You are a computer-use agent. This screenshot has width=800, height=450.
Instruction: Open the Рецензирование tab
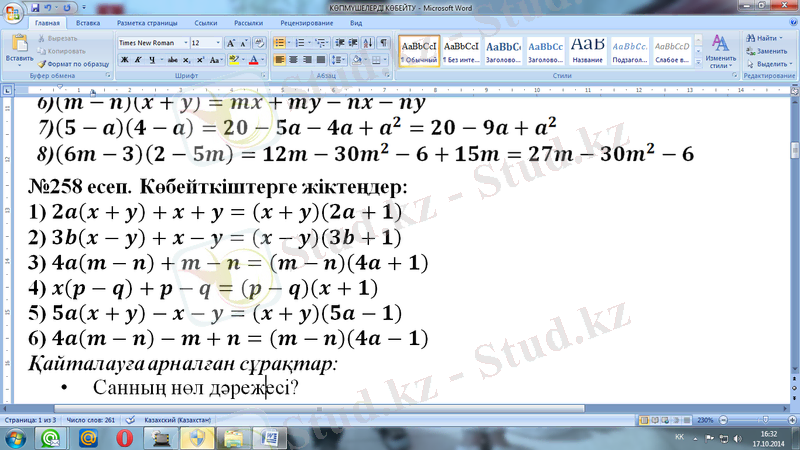[x=300, y=21]
